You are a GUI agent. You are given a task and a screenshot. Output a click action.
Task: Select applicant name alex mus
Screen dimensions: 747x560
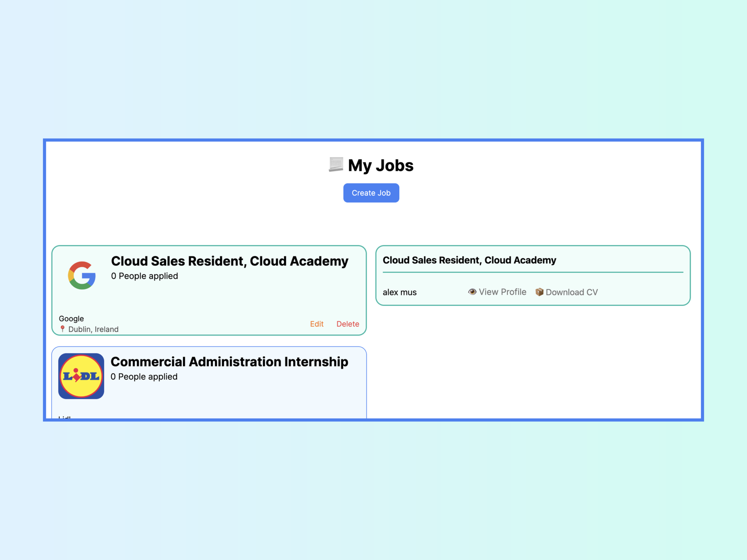[x=399, y=292]
